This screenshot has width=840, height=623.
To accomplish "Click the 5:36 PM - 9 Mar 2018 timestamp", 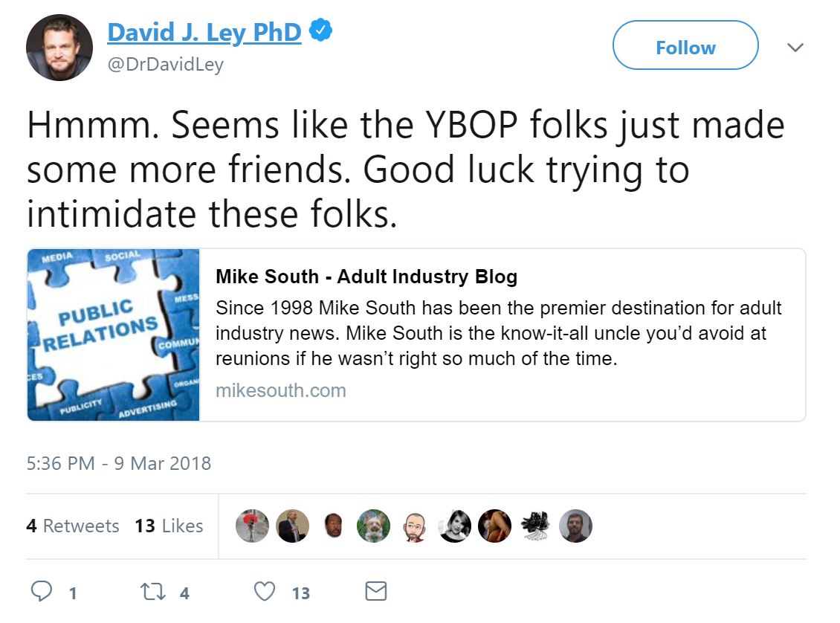I will click(119, 464).
